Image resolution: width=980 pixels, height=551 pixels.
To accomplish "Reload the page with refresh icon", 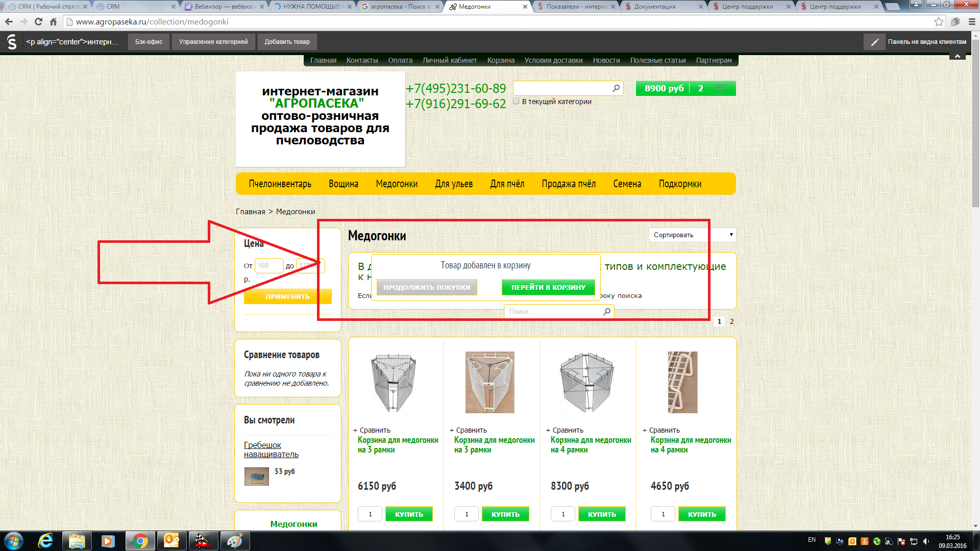I will click(x=38, y=21).
